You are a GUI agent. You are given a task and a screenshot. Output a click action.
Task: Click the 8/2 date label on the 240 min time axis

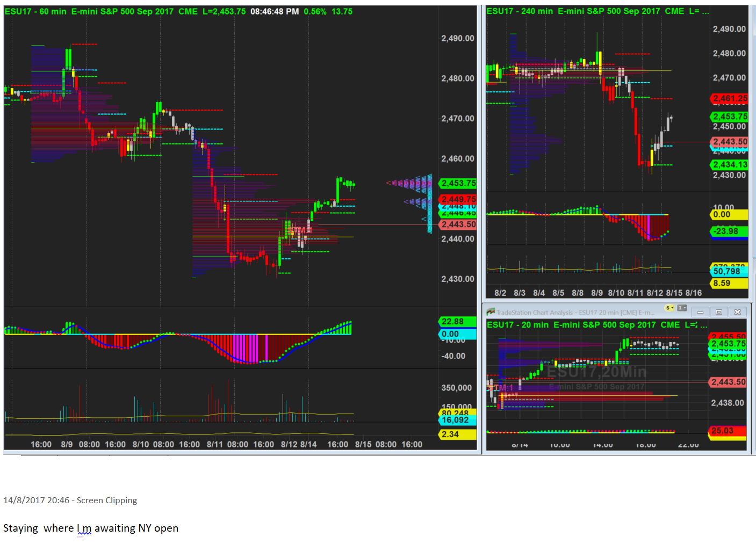point(500,293)
